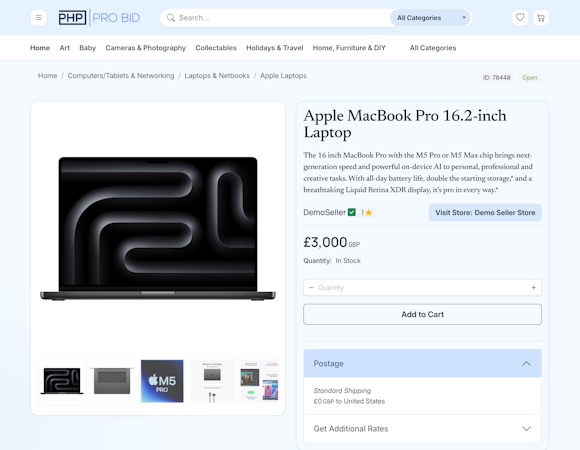Open Holidays & Travel category
Viewport: 580px width, 450px height.
click(x=274, y=48)
